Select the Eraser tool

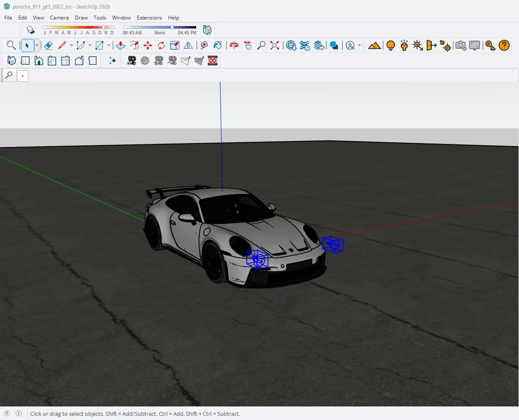tap(48, 45)
